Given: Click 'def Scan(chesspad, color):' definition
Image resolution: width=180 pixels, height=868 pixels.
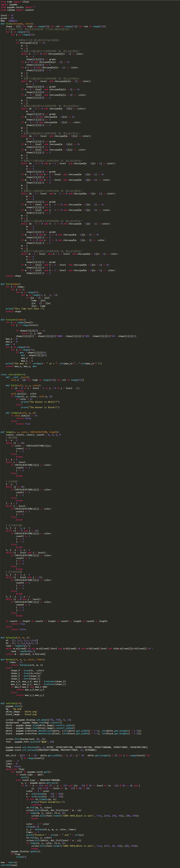Looking at the screenshot, I should (x=17, y=24).
